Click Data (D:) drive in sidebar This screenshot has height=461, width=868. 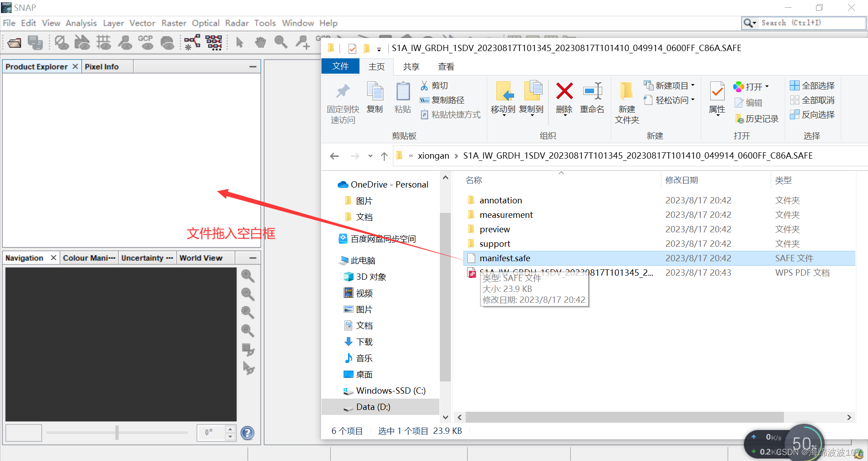point(380,407)
